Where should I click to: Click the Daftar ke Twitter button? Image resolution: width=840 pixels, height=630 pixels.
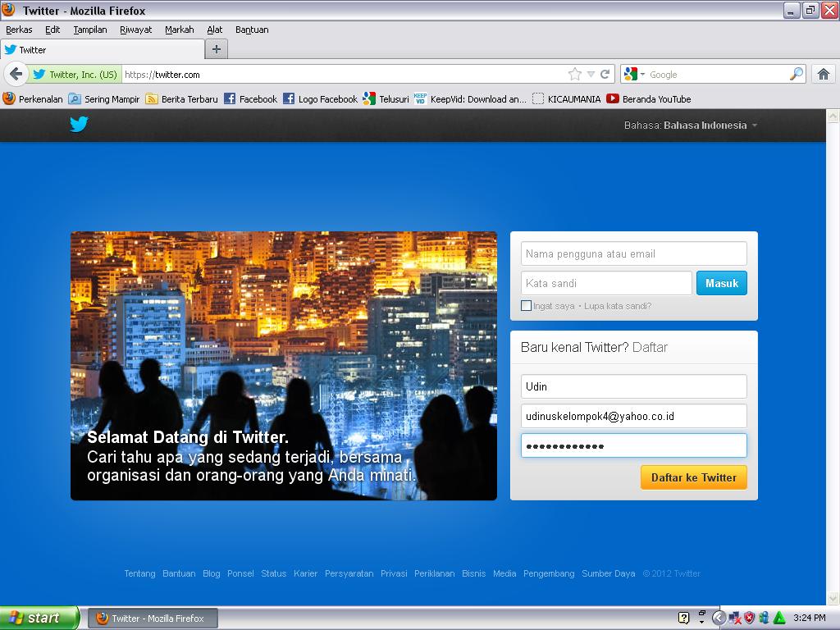(x=694, y=477)
